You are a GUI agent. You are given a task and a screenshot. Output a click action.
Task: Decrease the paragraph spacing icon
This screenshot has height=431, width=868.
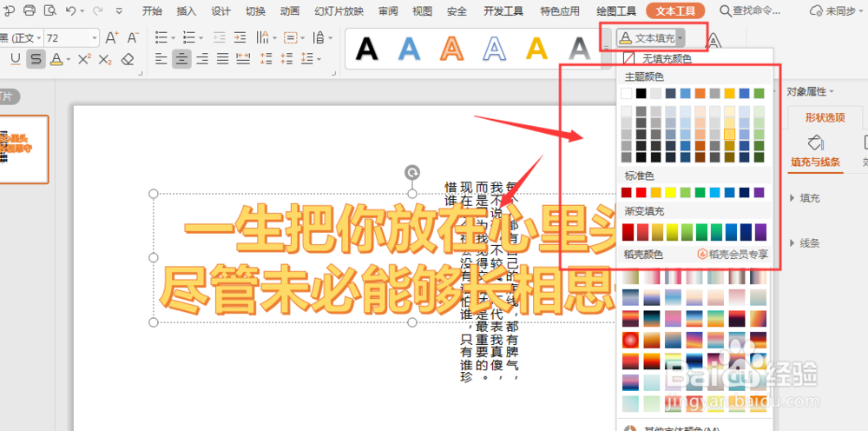coord(286,59)
